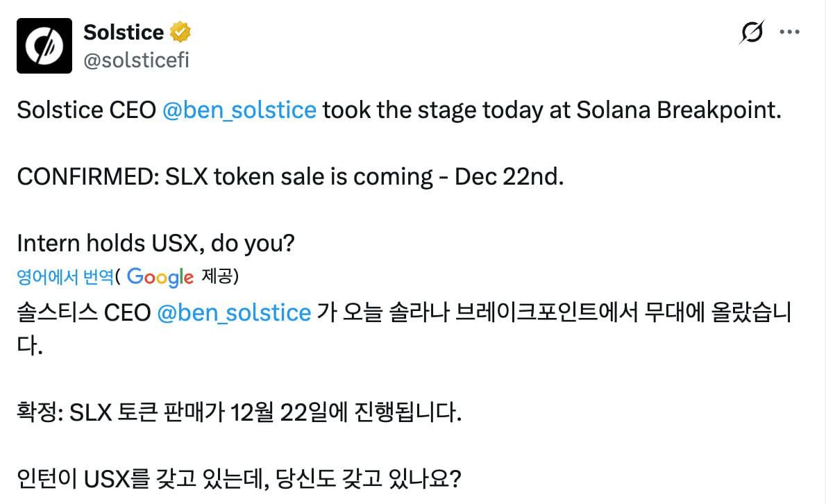Click the "제공" text after Google logo
Image resolution: width=826 pixels, height=504 pixels.
click(x=219, y=277)
